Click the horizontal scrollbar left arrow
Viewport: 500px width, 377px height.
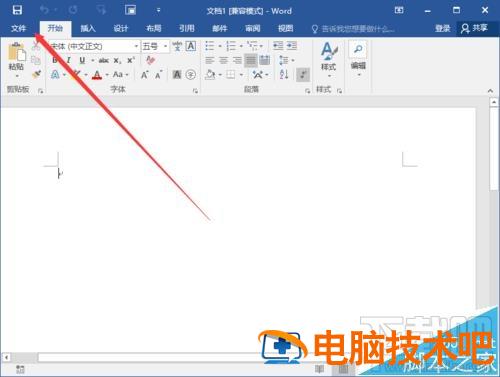(x=6, y=357)
